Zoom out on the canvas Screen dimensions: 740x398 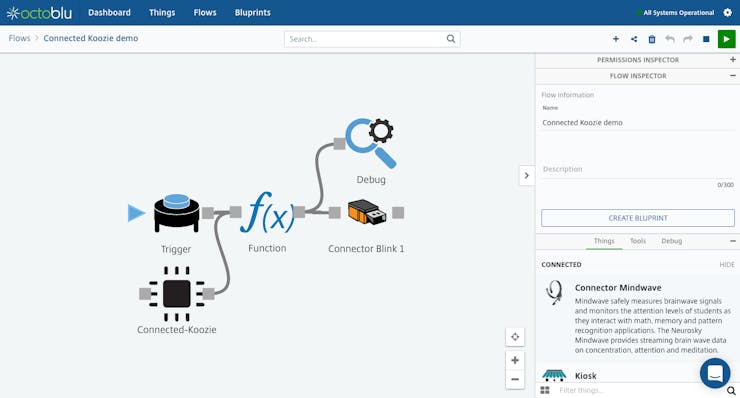(515, 379)
